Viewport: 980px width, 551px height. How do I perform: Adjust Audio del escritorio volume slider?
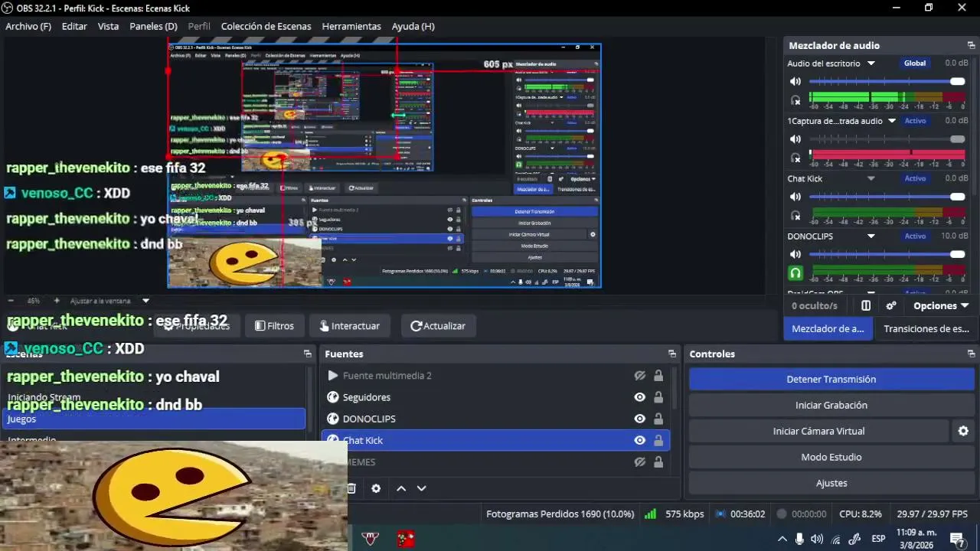[x=887, y=81]
